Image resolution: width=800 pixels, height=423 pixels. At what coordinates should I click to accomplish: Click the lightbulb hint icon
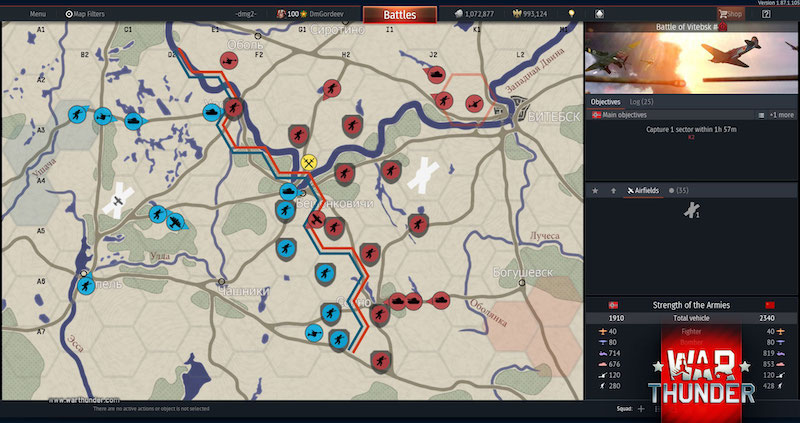(572, 14)
